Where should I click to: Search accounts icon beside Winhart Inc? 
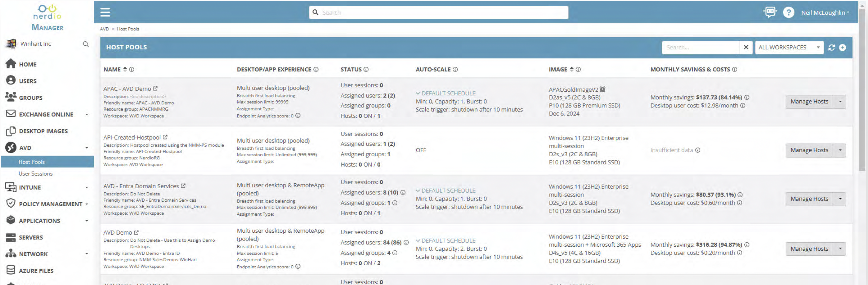click(85, 44)
